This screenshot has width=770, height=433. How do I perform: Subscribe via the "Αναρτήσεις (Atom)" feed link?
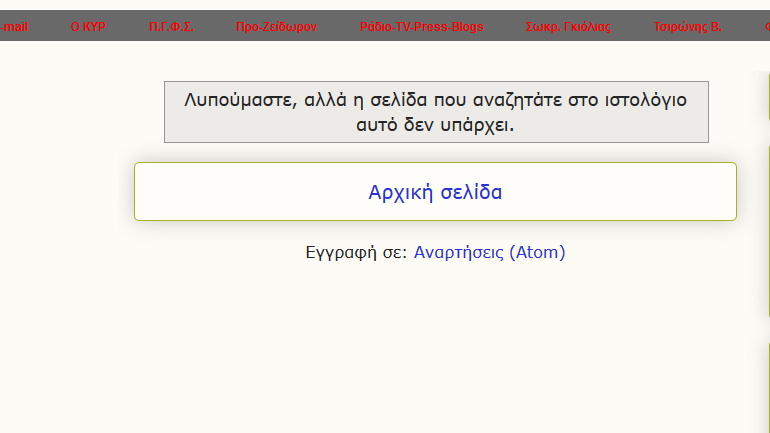[x=489, y=253]
